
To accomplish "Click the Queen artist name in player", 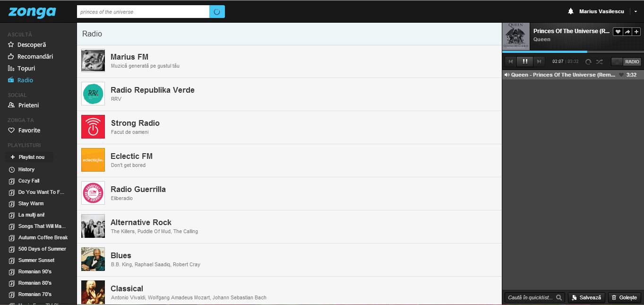I will pos(542,39).
